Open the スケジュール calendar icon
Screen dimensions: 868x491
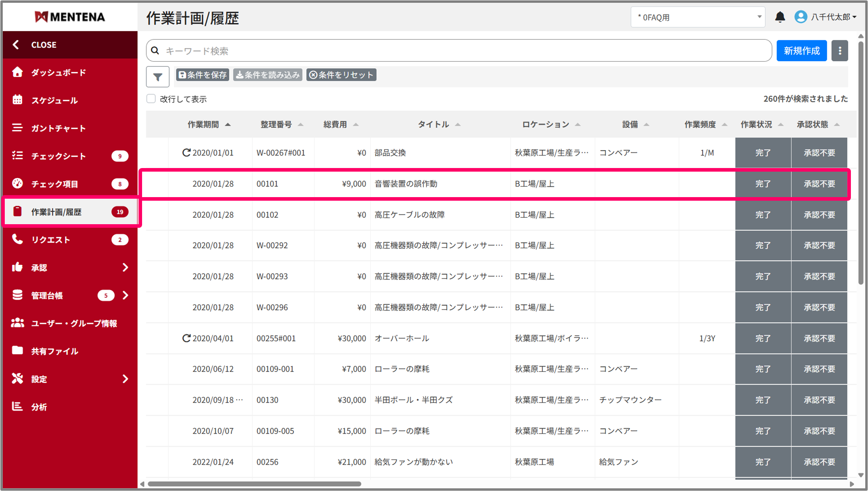[17, 100]
